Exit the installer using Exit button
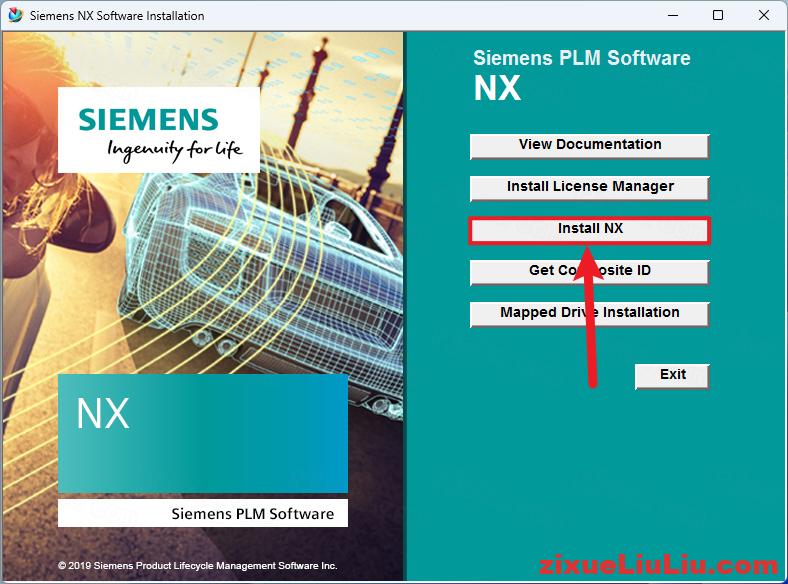 click(672, 375)
